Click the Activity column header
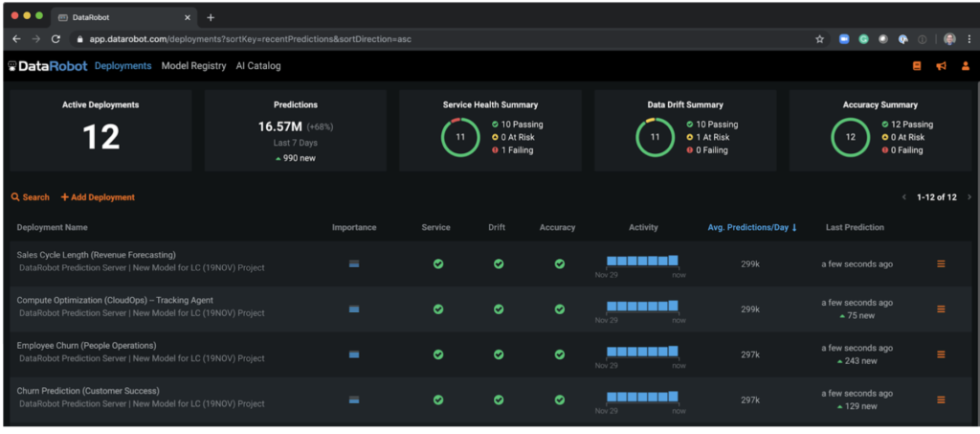The height and width of the screenshot is (434, 980). click(x=643, y=228)
